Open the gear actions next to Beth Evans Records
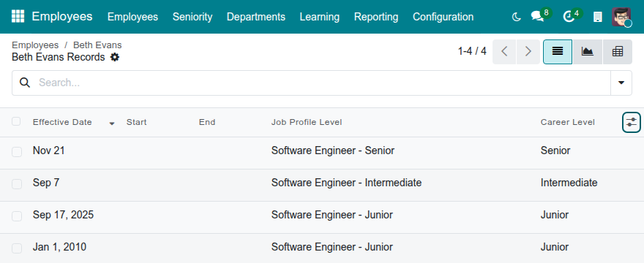Viewport: 644px width, 263px height. click(x=115, y=57)
